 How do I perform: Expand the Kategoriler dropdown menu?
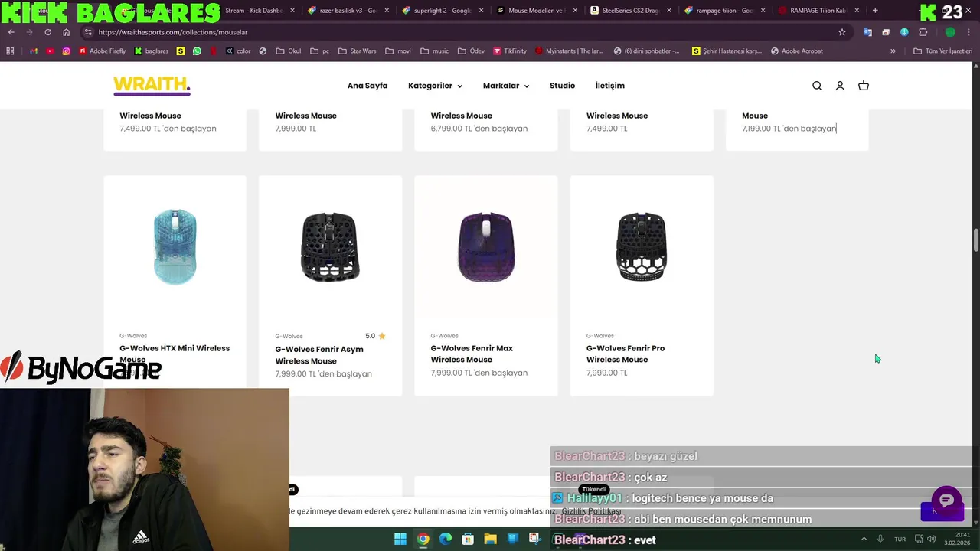click(435, 86)
